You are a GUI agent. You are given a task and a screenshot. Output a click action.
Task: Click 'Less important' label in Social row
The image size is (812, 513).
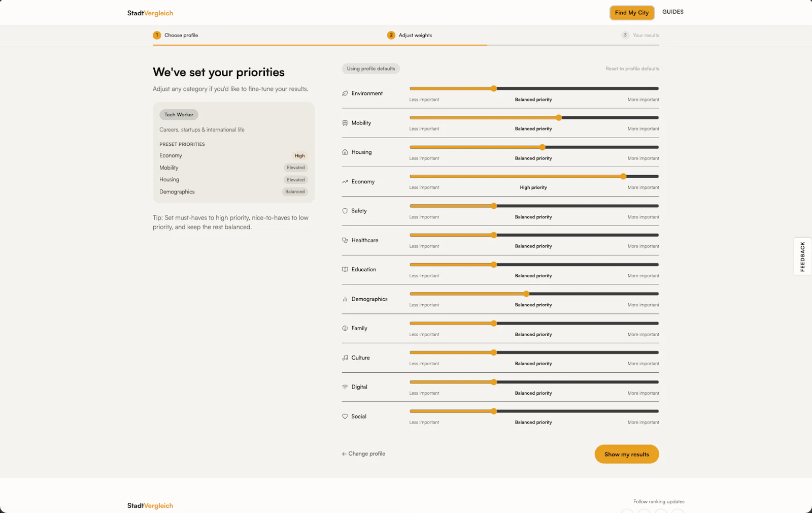[424, 422]
